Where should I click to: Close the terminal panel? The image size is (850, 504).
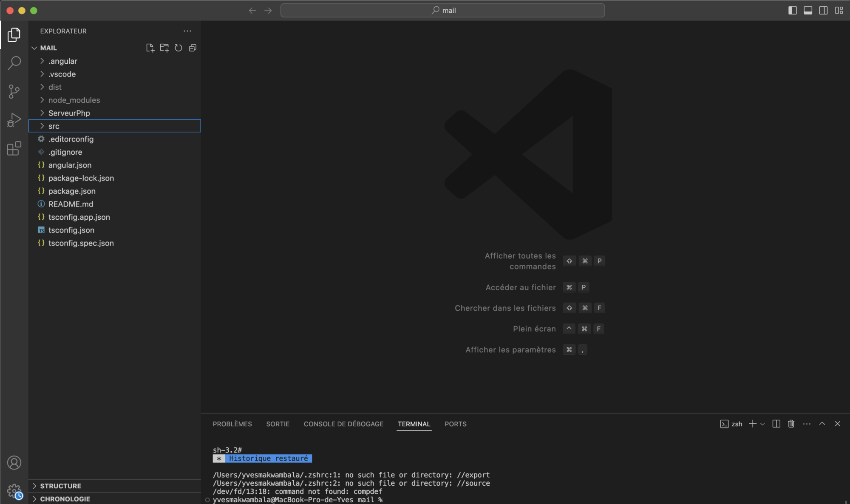click(837, 424)
